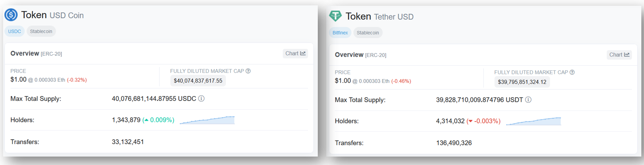Open the Chart button in Tether USD overview
The image size is (644, 165).
pyautogui.click(x=619, y=55)
